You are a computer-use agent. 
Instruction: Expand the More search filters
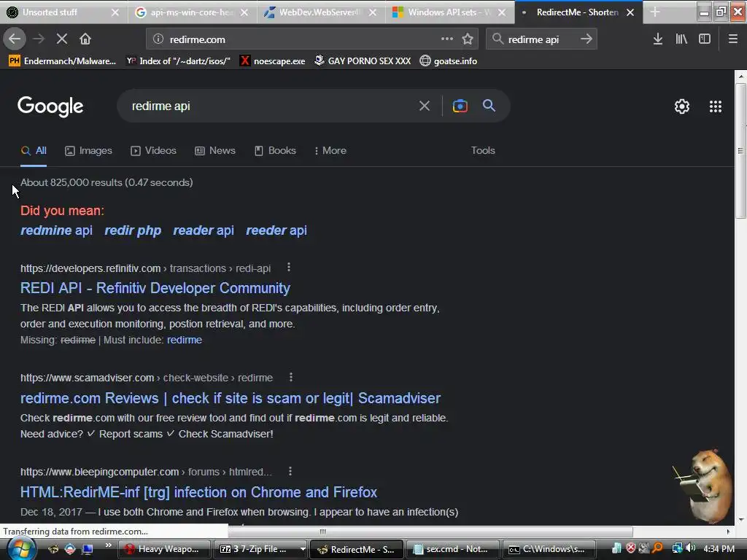coord(330,150)
